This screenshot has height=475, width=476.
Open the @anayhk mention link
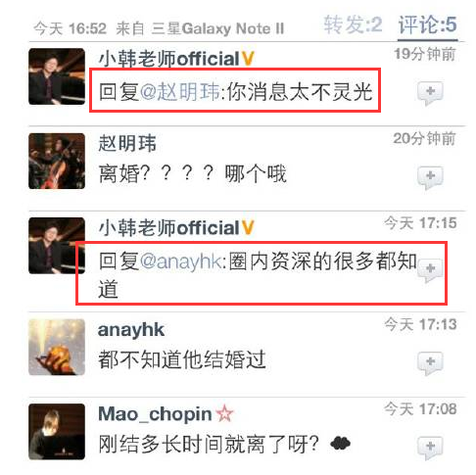click(181, 261)
